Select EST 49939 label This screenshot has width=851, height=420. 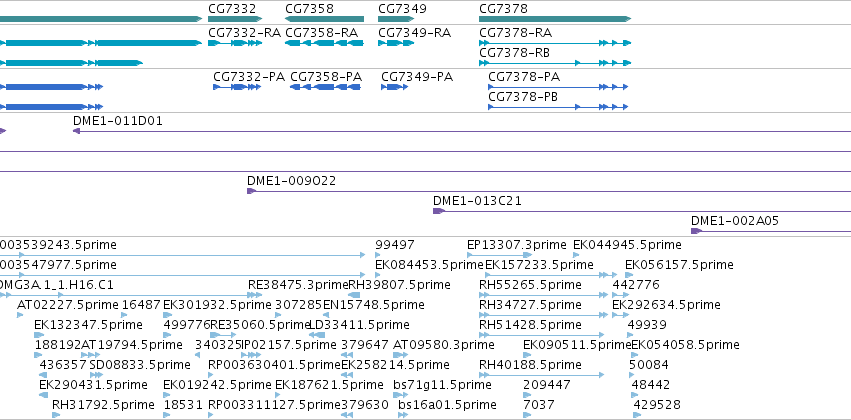647,326
